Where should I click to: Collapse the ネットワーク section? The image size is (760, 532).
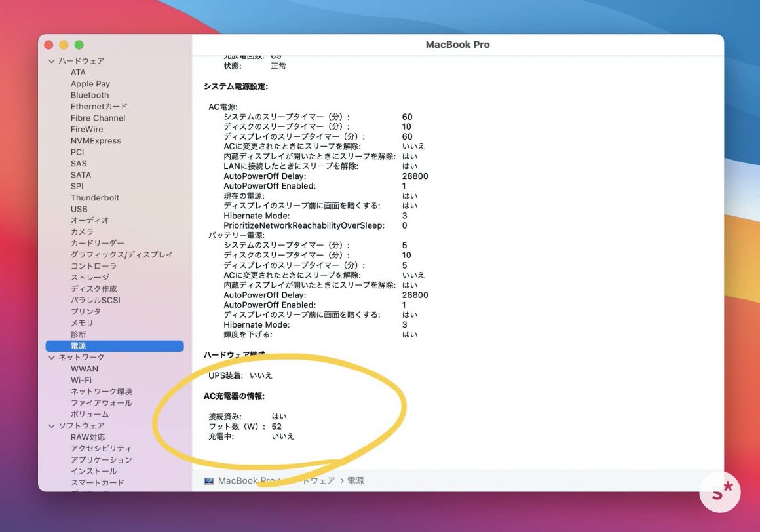coord(52,357)
